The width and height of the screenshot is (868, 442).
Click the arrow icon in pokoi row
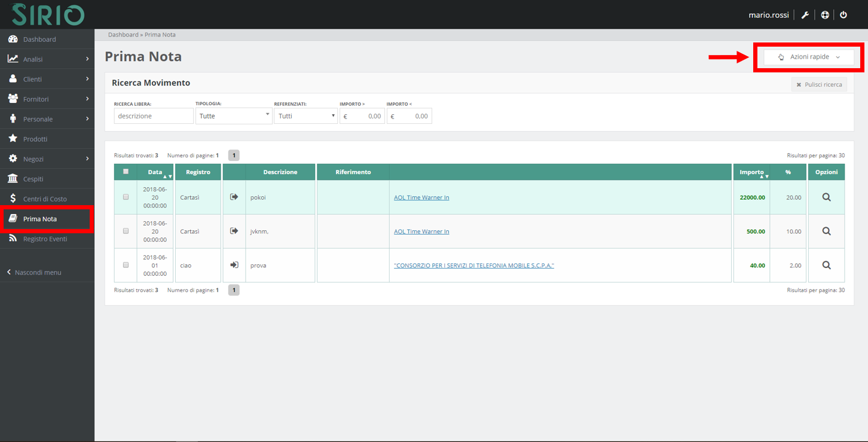point(234,197)
